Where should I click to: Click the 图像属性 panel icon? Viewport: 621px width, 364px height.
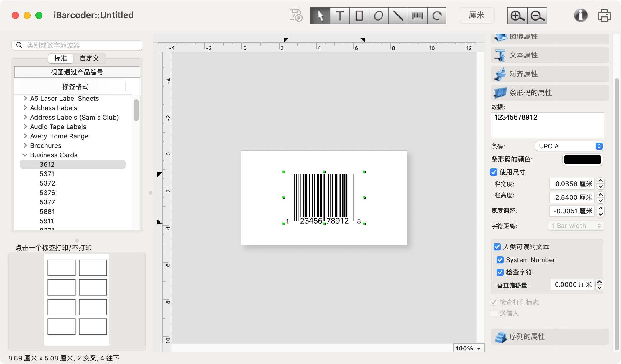500,37
